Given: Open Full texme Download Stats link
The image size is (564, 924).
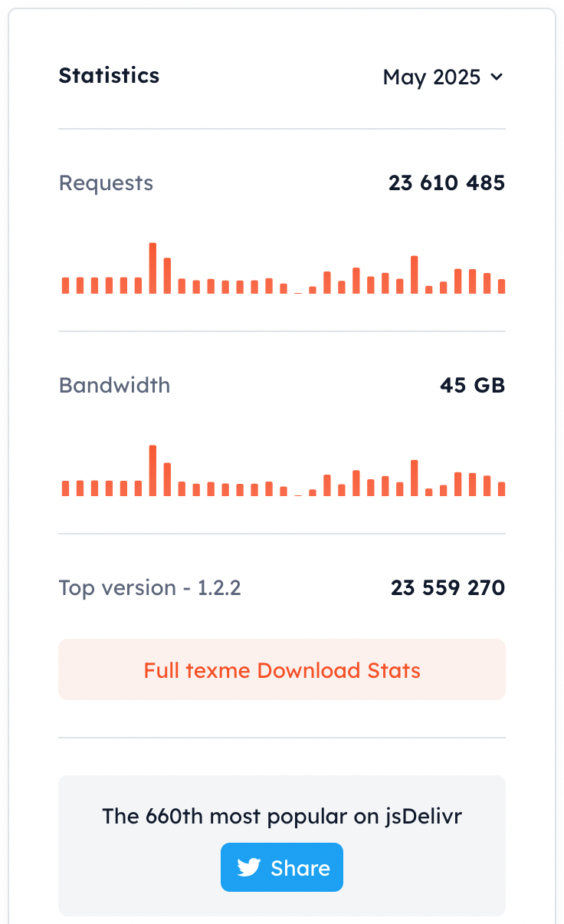Looking at the screenshot, I should (282, 670).
